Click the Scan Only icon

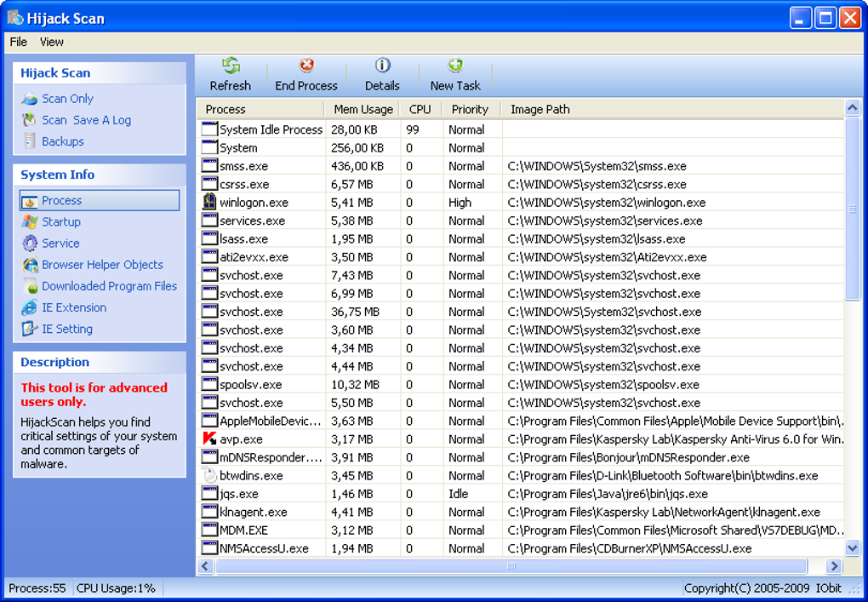(x=29, y=99)
